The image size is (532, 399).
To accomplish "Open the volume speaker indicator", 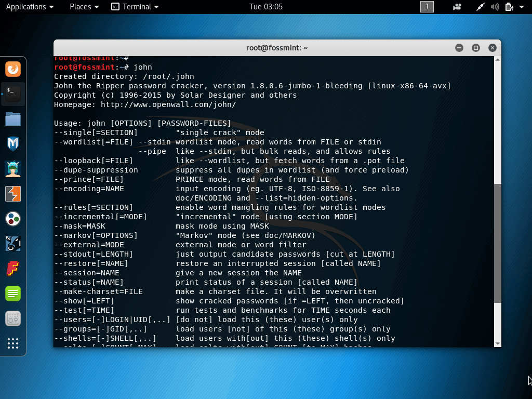I will (495, 7).
